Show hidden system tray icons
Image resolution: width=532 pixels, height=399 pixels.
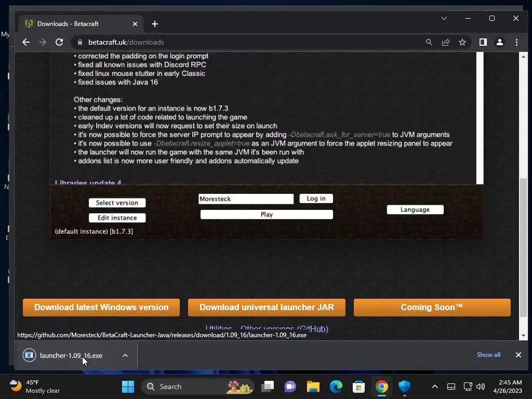click(x=435, y=387)
